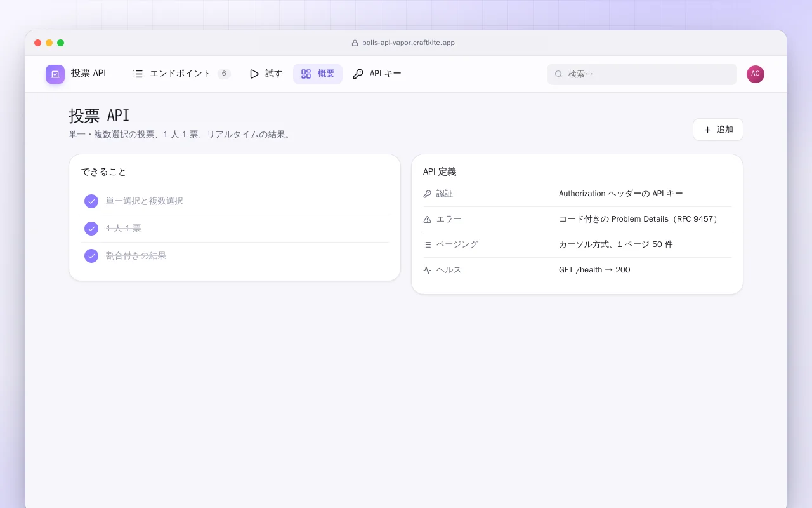The image size is (812, 508).
Task: Uncheck the 割合付きの結果 checkbox
Action: [91, 256]
